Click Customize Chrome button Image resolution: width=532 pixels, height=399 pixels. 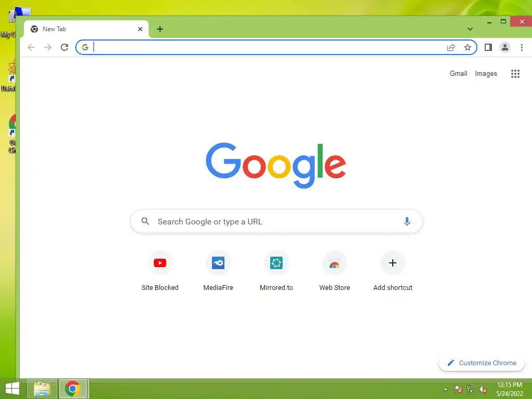(482, 363)
